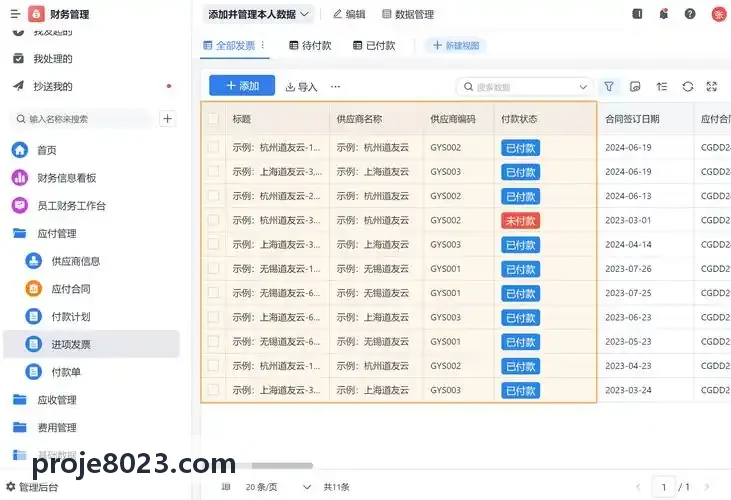Click the plus icon next to sidebar search

pos(167,119)
